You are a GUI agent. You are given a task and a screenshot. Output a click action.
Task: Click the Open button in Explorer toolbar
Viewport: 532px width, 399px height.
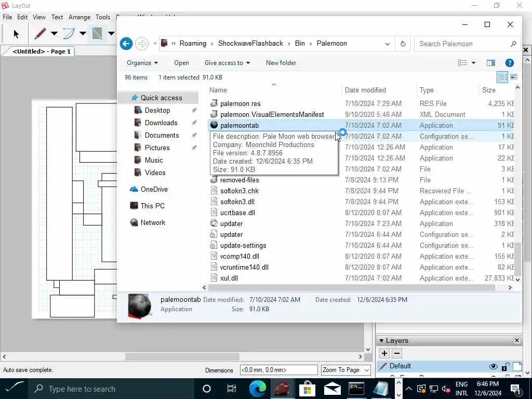181,63
